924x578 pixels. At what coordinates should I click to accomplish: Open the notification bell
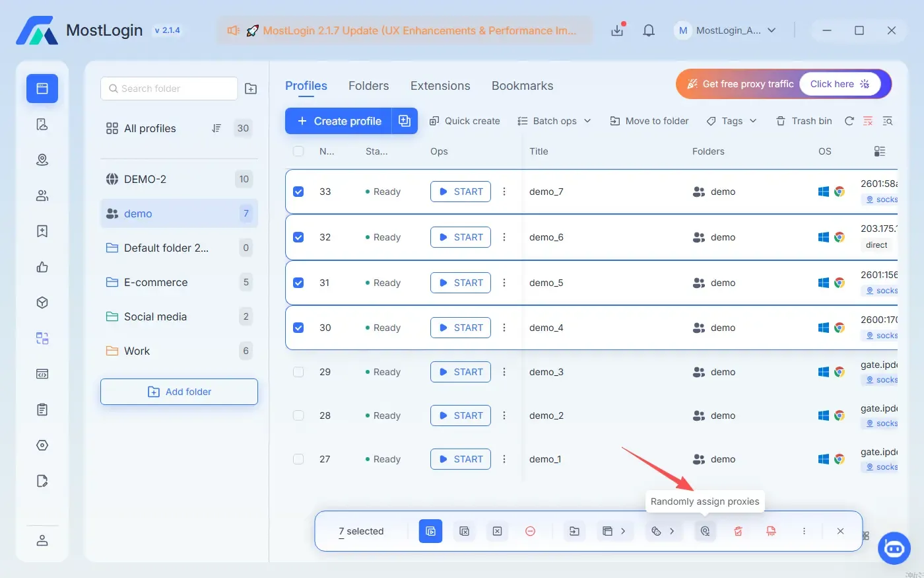point(649,30)
